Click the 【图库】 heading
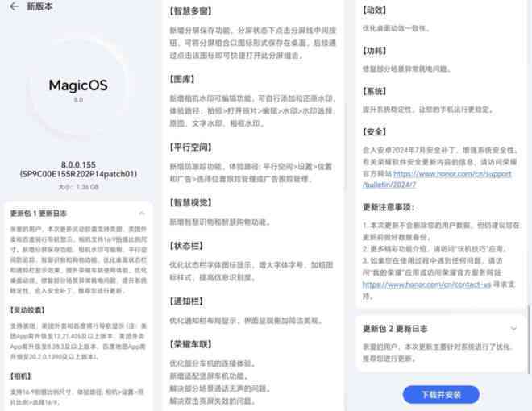Screen dimensions: 532x411 tap(182, 79)
